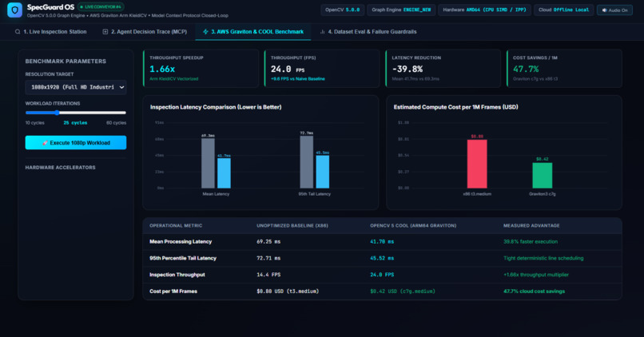Click 'OPERATIONAL METRIC' column header
Screen dimensions: 644x337
click(176, 226)
